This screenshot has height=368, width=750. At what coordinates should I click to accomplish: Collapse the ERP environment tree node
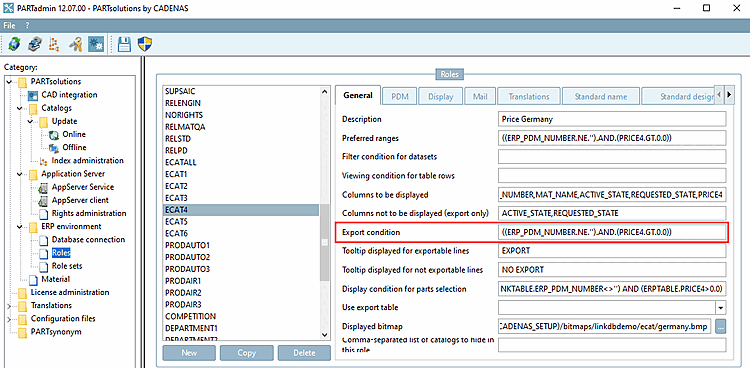(x=20, y=226)
